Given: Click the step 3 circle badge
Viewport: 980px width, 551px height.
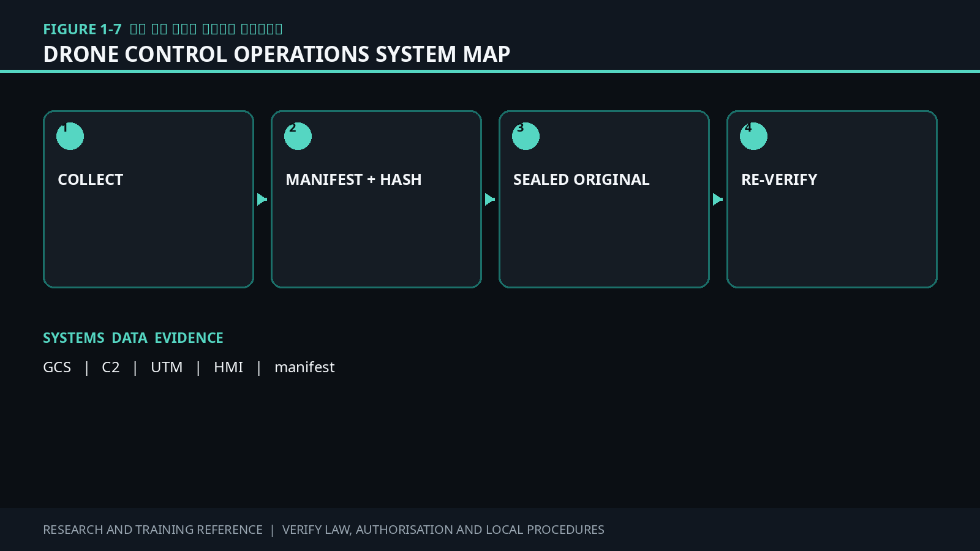Looking at the screenshot, I should point(526,136).
